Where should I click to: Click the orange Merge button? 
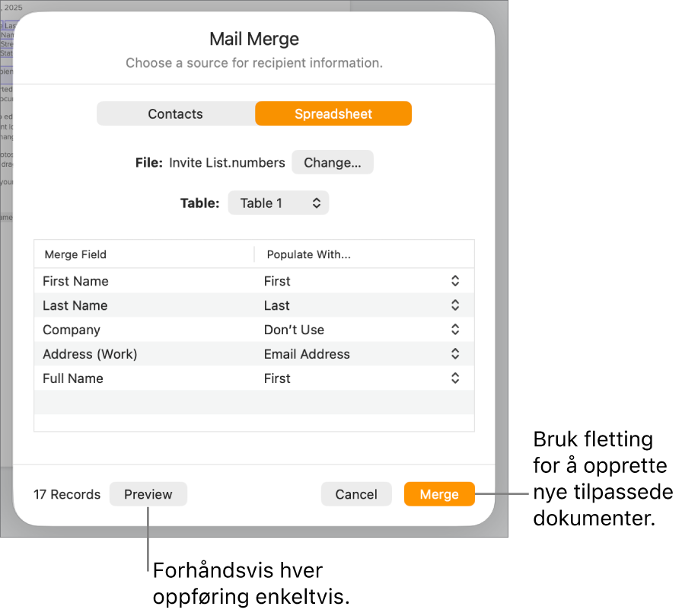coord(439,494)
